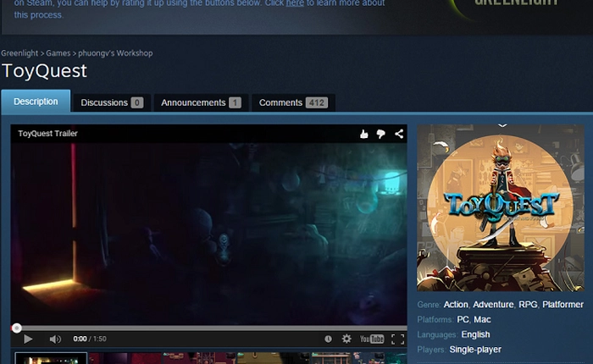Go to Greenlight breadcrumb link
Viewport: 593px width, 364px height.
(x=19, y=53)
